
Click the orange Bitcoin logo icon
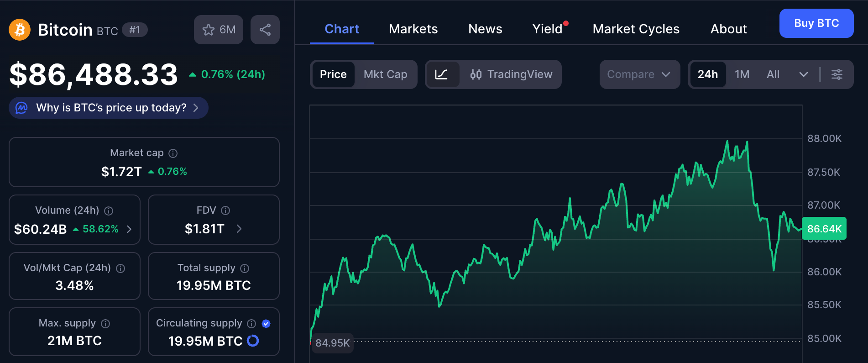(20, 30)
